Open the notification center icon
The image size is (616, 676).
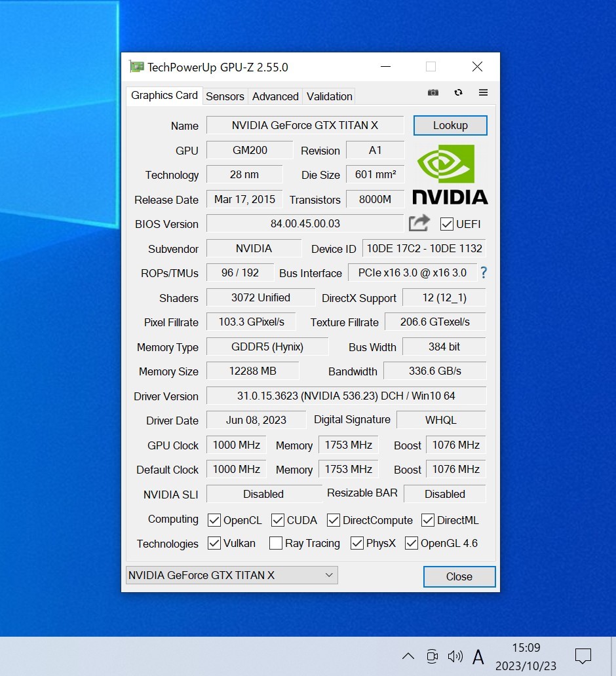pyautogui.click(x=583, y=656)
